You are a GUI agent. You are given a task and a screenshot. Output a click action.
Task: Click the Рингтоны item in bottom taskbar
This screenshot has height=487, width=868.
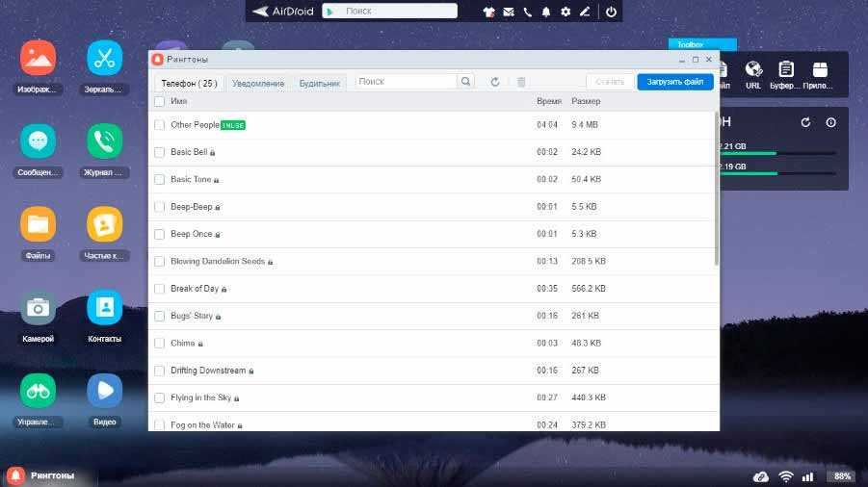pyautogui.click(x=48, y=475)
